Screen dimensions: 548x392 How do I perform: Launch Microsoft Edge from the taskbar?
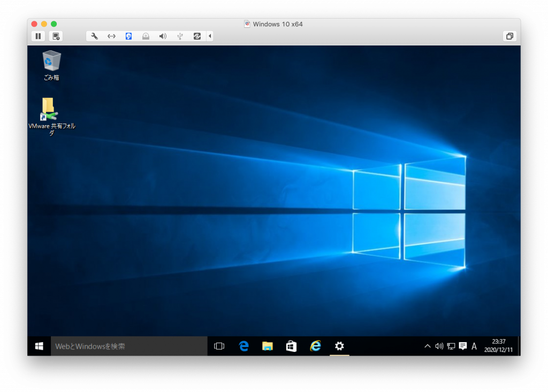(243, 346)
